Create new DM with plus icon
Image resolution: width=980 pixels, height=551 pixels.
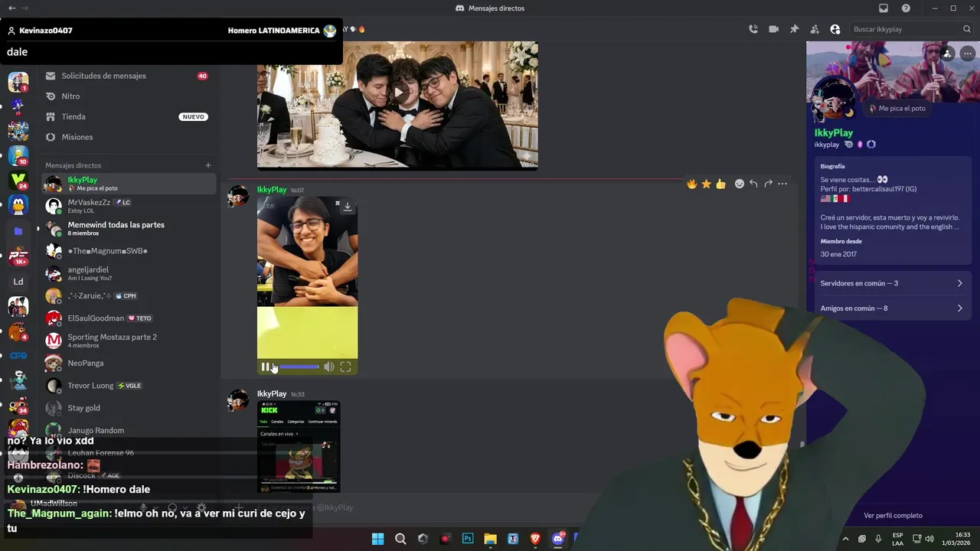(x=208, y=165)
